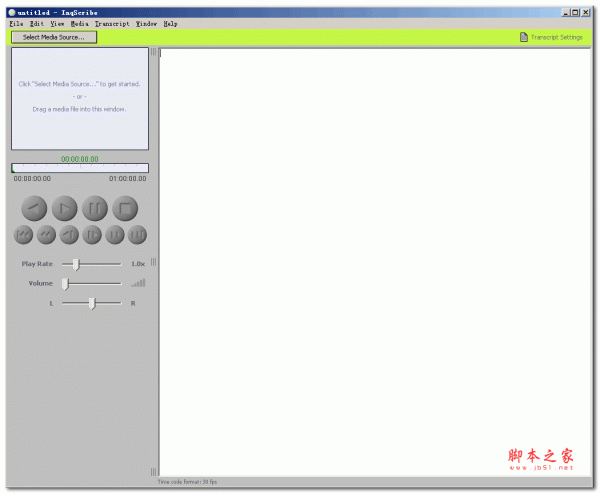
Task: Click the media preview drop area
Action: coord(80,98)
